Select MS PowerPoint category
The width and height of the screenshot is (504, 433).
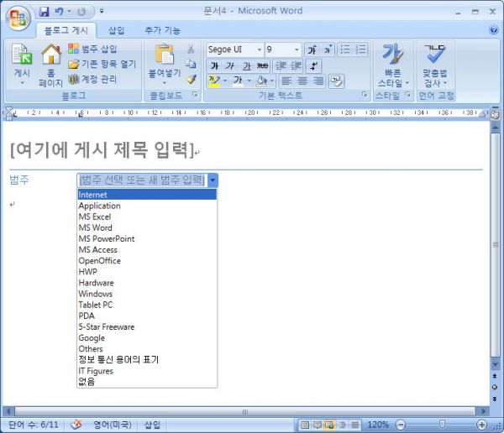pyautogui.click(x=147, y=238)
